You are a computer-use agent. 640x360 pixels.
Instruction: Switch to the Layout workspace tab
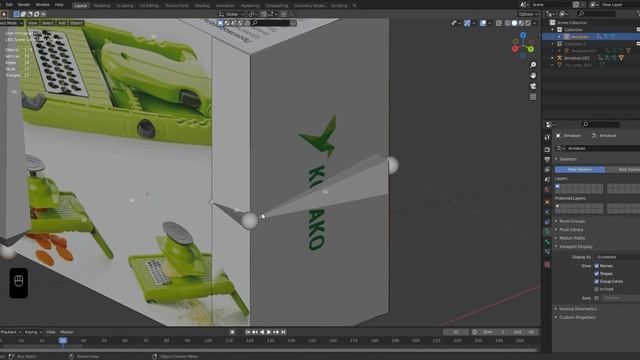(80, 6)
